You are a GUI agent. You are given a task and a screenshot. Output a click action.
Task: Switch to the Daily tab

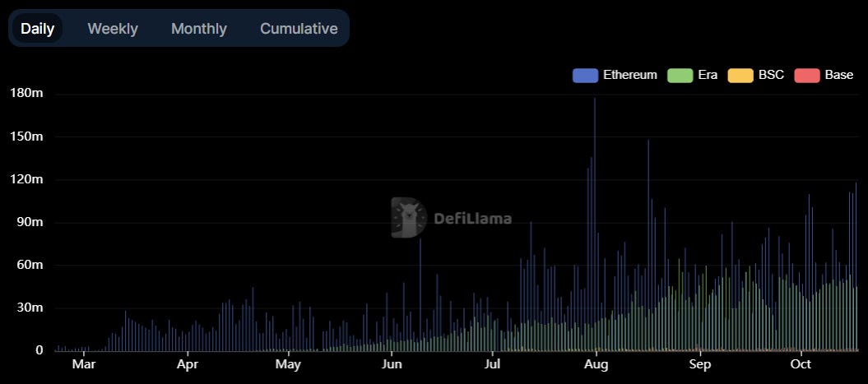tap(37, 29)
